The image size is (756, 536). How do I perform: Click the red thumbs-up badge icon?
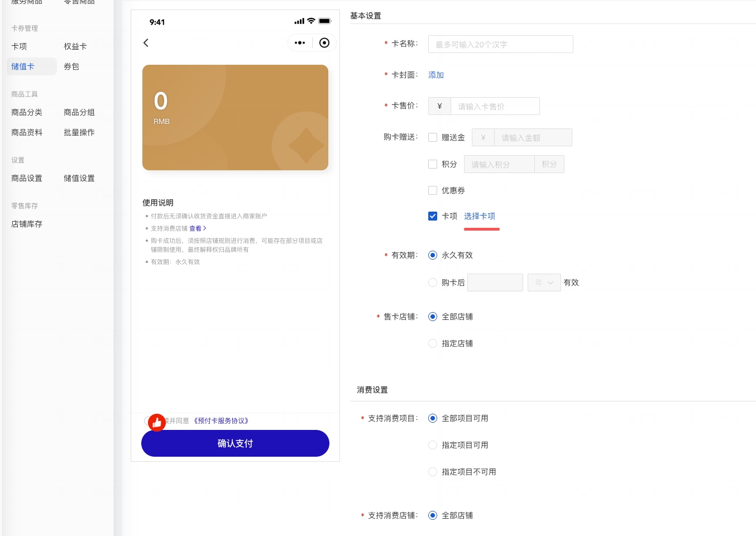tap(157, 423)
